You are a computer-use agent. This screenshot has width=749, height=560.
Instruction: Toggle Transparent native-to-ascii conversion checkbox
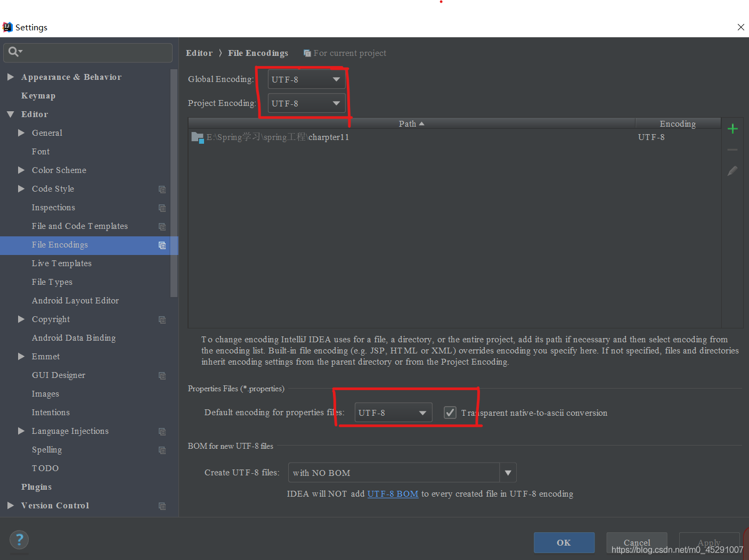click(x=450, y=413)
